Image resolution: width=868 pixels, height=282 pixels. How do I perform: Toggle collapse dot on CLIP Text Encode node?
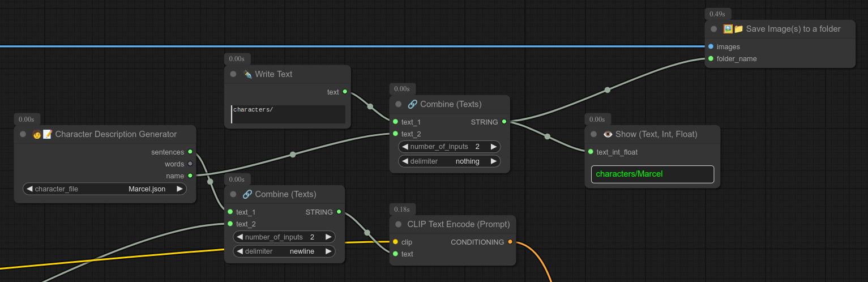coord(399,224)
